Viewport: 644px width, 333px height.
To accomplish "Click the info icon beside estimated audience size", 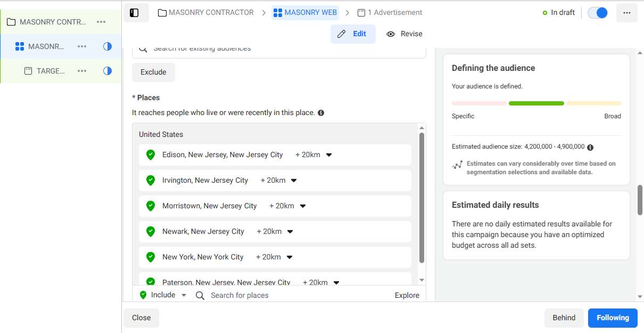I will [x=590, y=147].
